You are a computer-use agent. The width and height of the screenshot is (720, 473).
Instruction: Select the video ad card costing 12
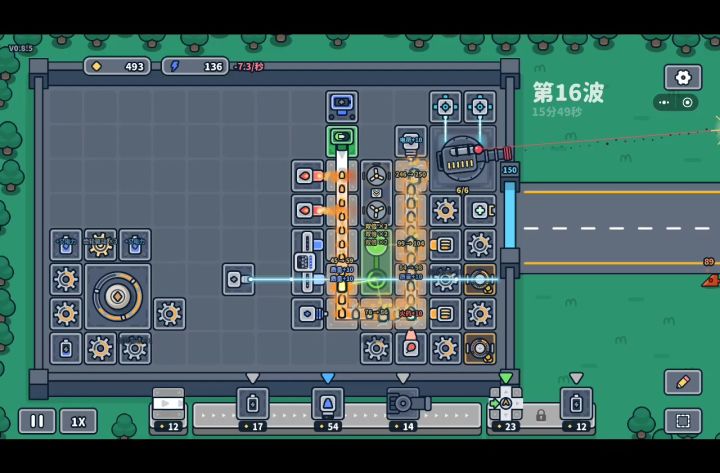coord(169,411)
